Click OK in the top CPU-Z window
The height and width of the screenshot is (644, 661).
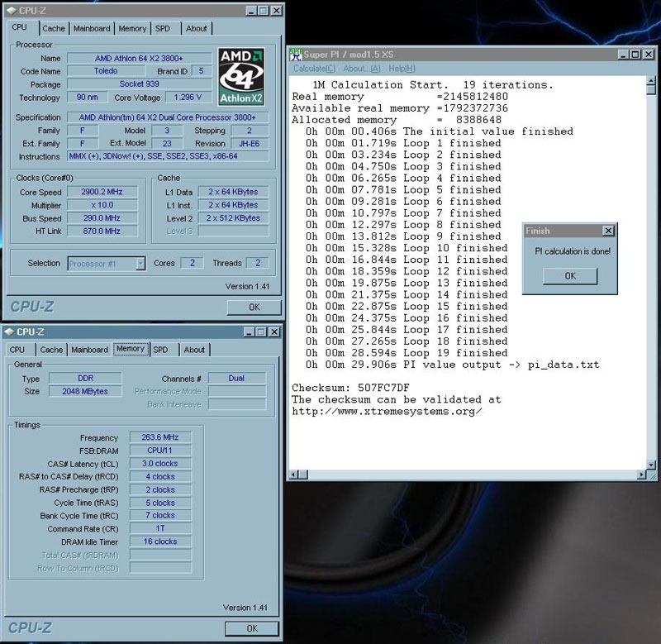[254, 307]
